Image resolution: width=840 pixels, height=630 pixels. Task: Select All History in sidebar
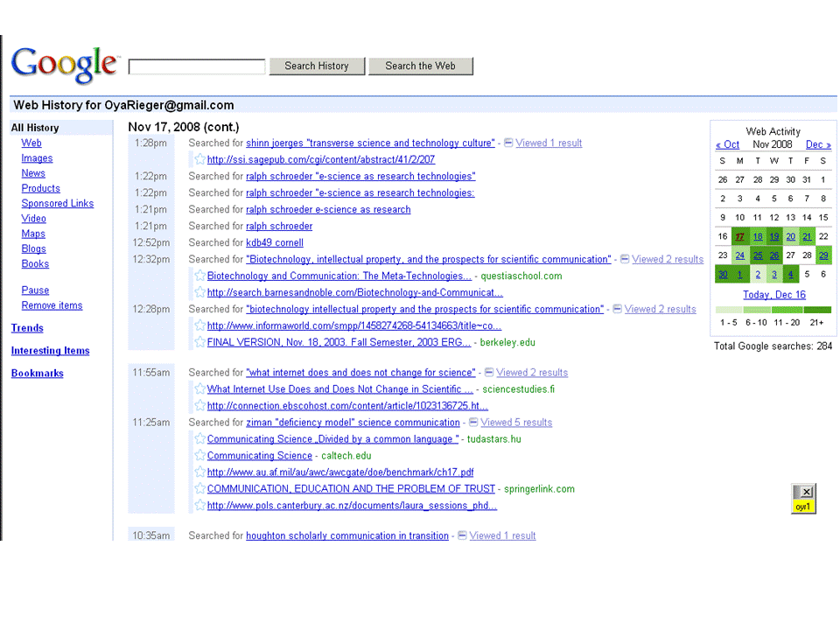(35, 128)
